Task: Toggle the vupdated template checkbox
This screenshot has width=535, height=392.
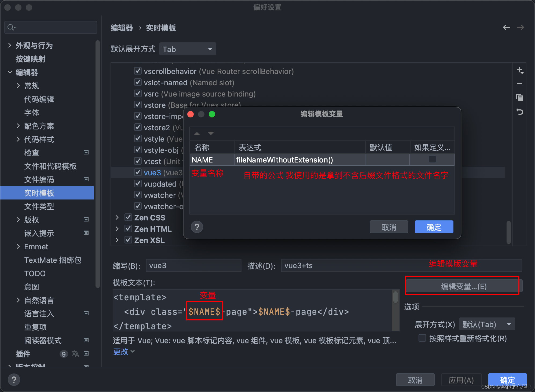Action: 138,184
